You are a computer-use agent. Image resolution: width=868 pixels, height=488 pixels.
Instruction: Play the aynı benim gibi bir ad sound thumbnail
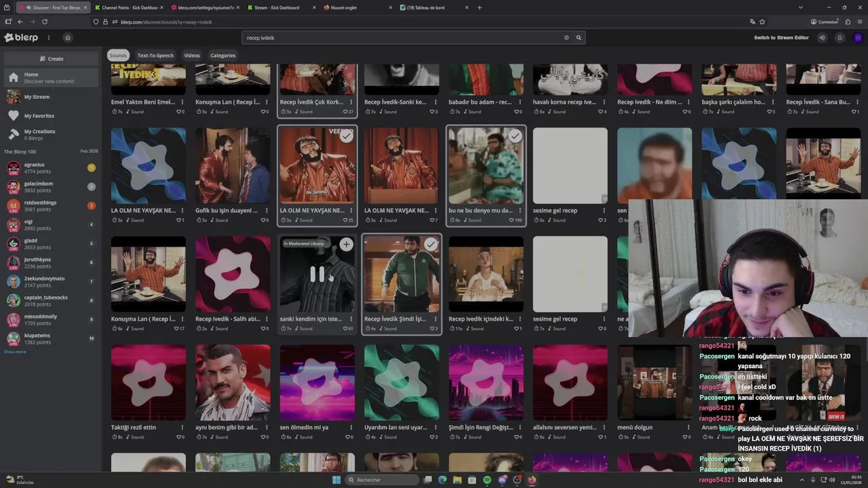pos(233,382)
